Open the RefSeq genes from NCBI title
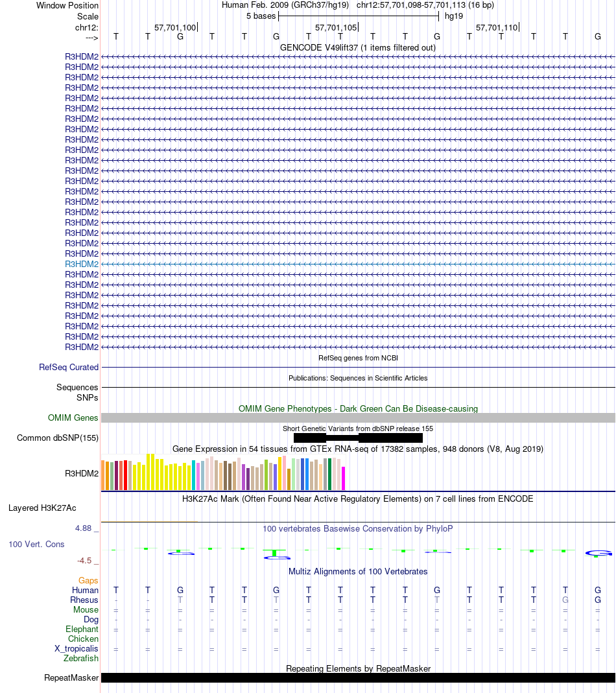The height and width of the screenshot is (693, 616). coord(358,358)
